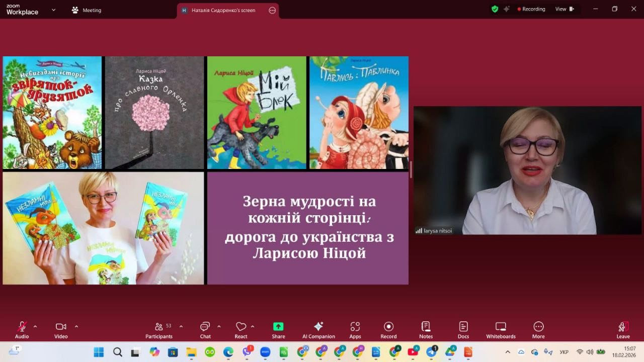Click the green Share screen button

(278, 330)
